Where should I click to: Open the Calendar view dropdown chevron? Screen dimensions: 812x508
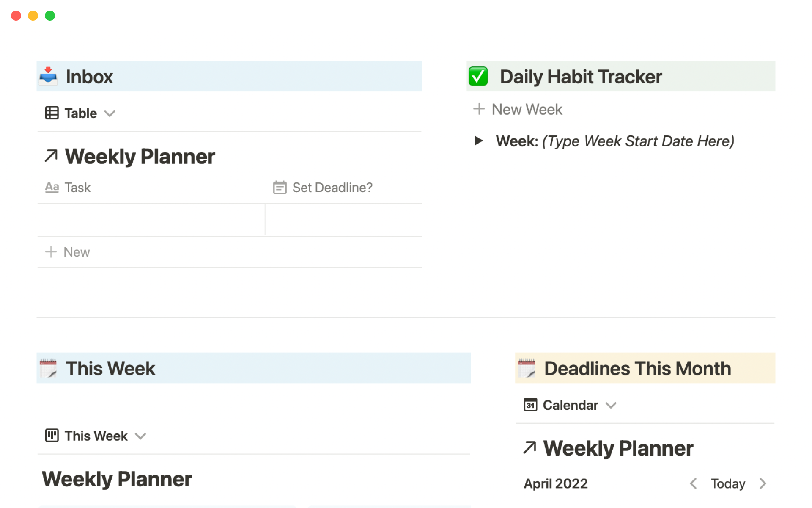point(611,406)
